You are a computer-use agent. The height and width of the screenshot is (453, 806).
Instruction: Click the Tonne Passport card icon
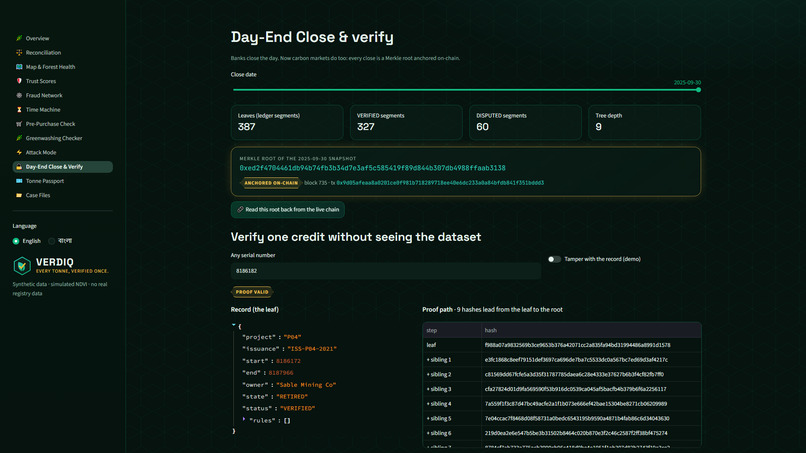click(x=19, y=181)
